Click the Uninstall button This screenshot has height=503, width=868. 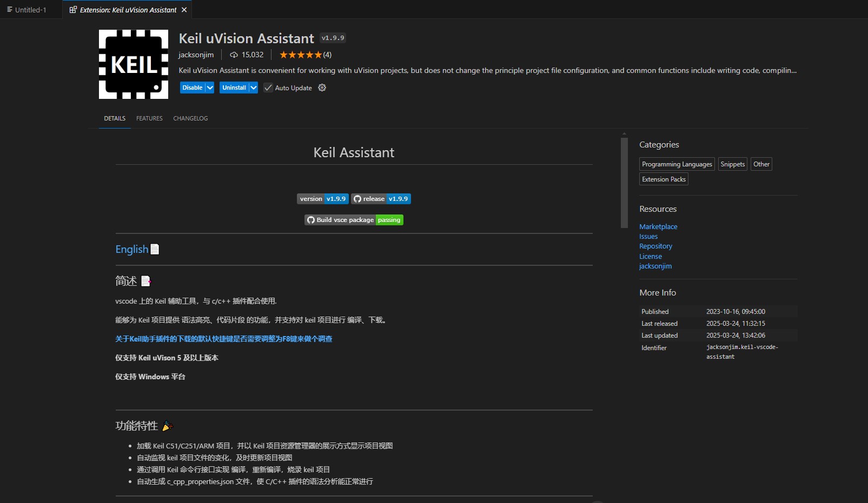coord(234,88)
